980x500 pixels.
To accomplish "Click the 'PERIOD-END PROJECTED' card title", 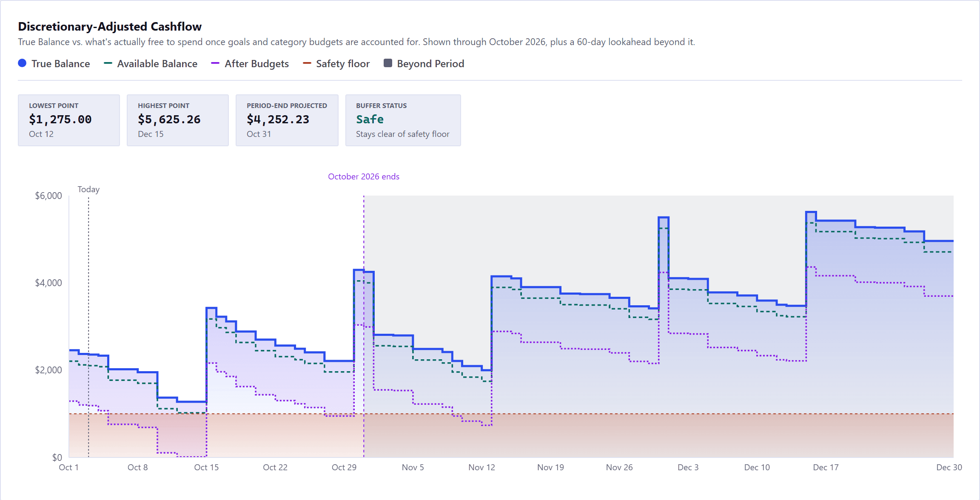I will pos(287,105).
